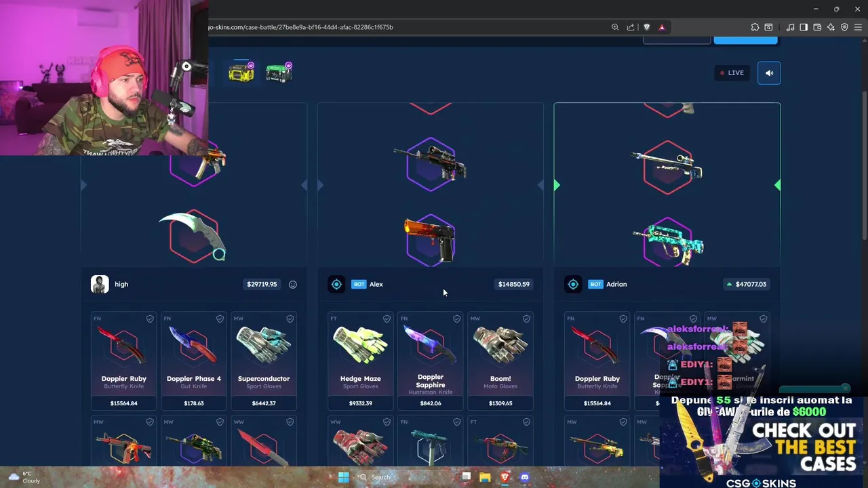This screenshot has width=868, height=488.
Task: Open the Brave VPN shield icon
Action: [x=844, y=27]
